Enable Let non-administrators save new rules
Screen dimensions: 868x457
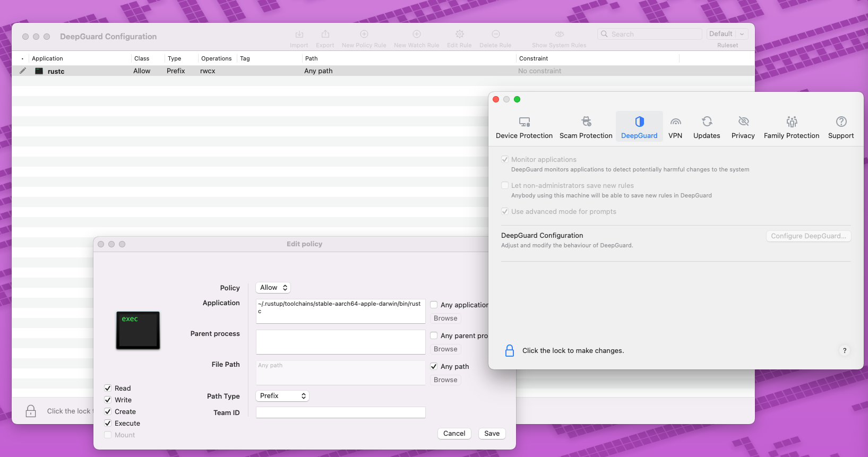coord(505,185)
